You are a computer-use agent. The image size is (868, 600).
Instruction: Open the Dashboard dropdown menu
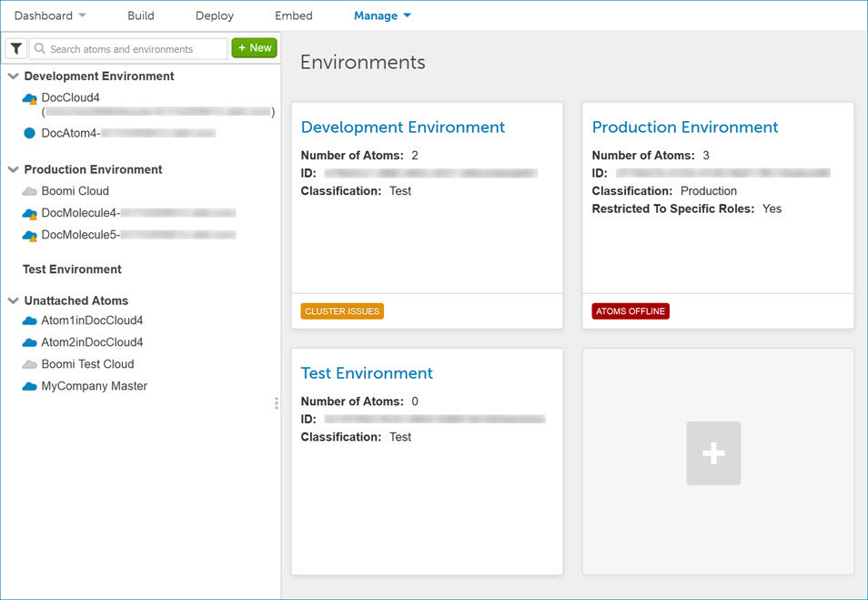50,15
